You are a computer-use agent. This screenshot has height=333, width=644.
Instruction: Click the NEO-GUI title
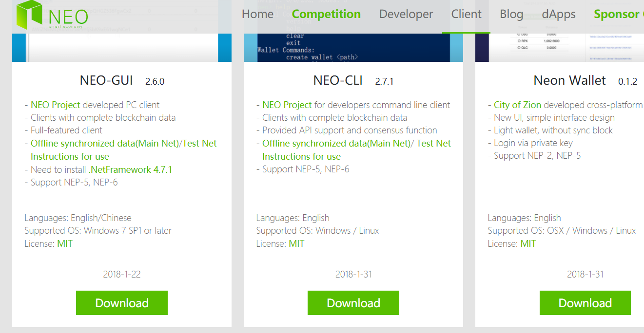pos(106,80)
